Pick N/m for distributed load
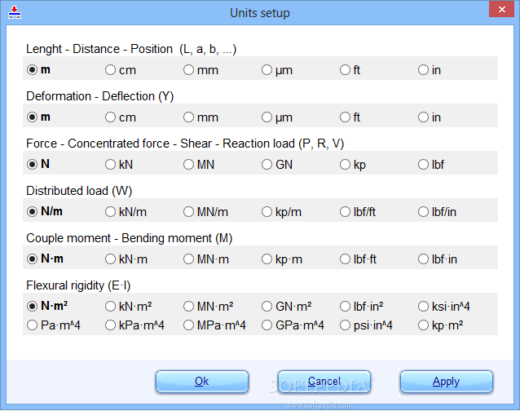The image size is (520, 420). 45,212
